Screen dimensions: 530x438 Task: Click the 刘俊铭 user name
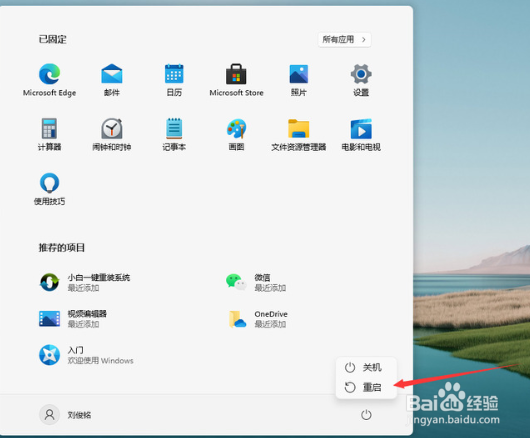pos(79,415)
